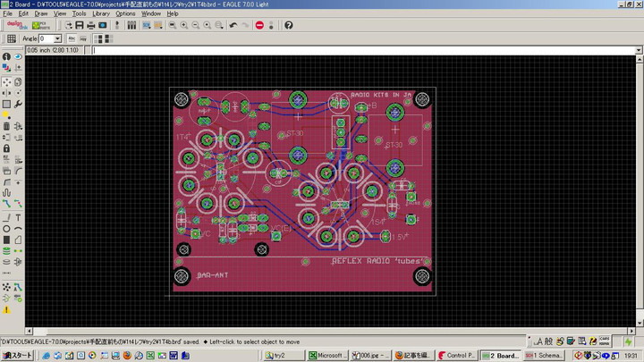Click the Undo arrow icon
Viewport: 644px width, 362px height.
click(x=233, y=25)
